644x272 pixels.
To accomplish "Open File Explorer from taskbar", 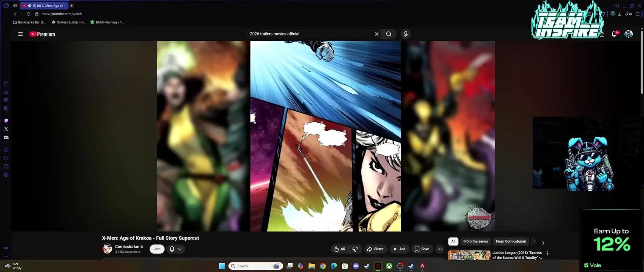I will (x=311, y=266).
